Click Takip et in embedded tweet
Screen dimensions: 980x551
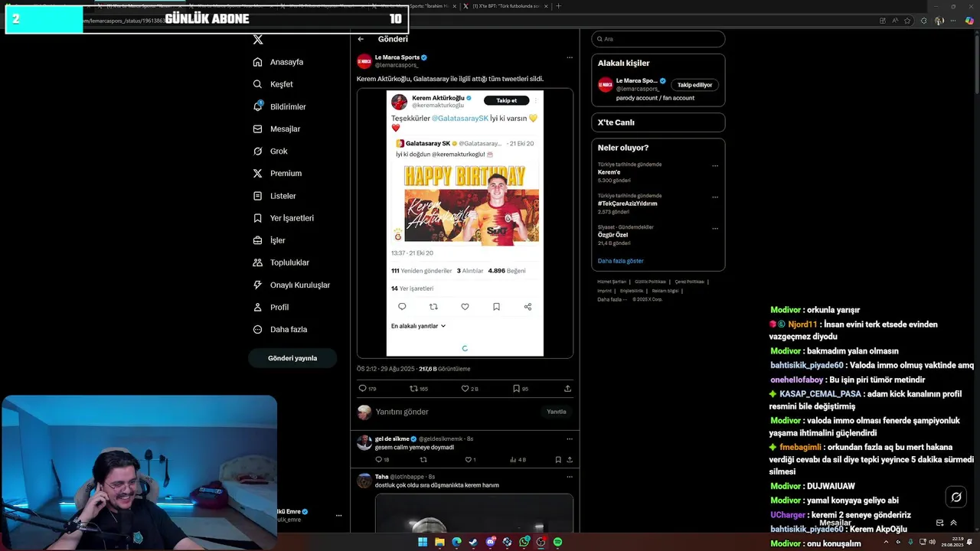[506, 100]
